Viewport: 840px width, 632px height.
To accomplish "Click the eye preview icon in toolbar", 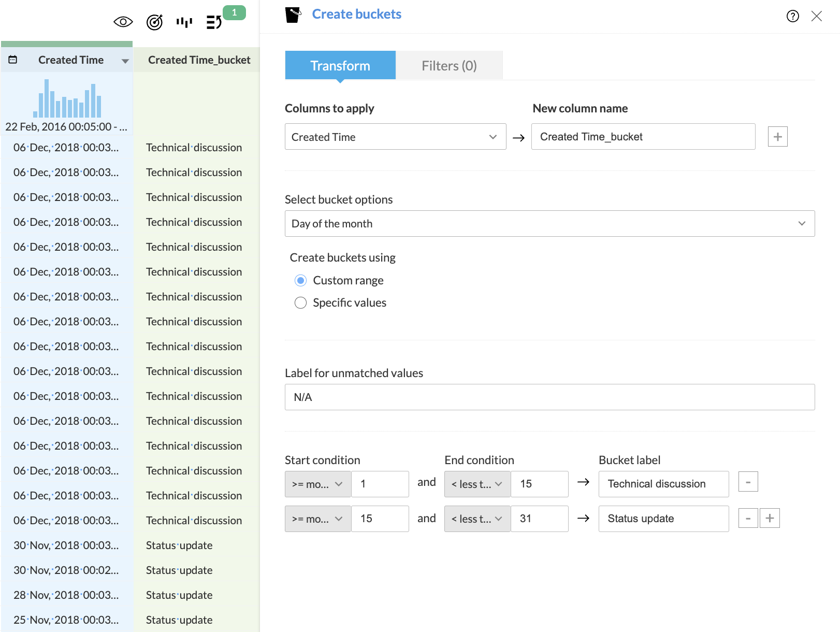I will coord(123,22).
